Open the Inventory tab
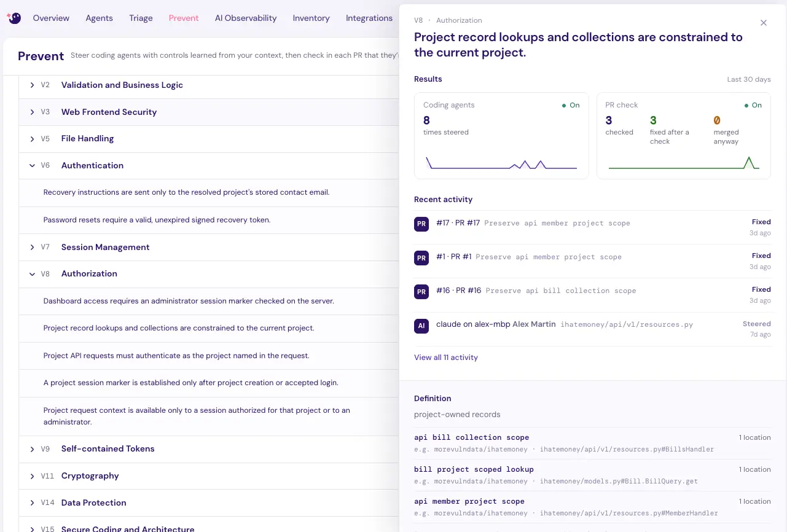787x532 pixels. (311, 18)
